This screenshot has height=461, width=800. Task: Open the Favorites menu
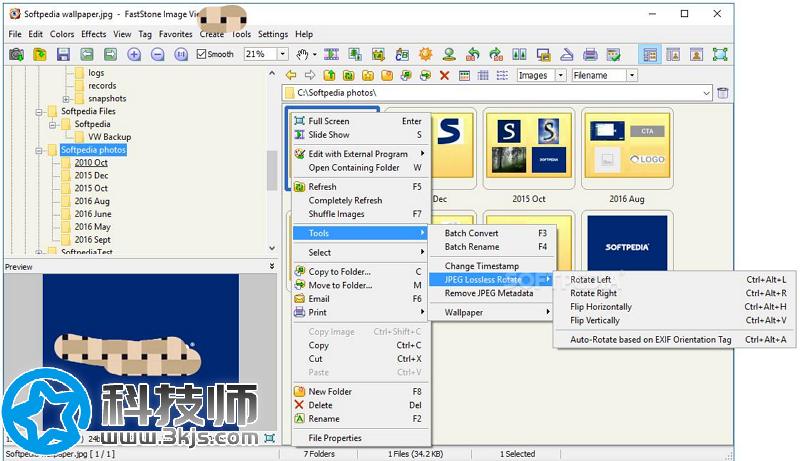tap(176, 34)
